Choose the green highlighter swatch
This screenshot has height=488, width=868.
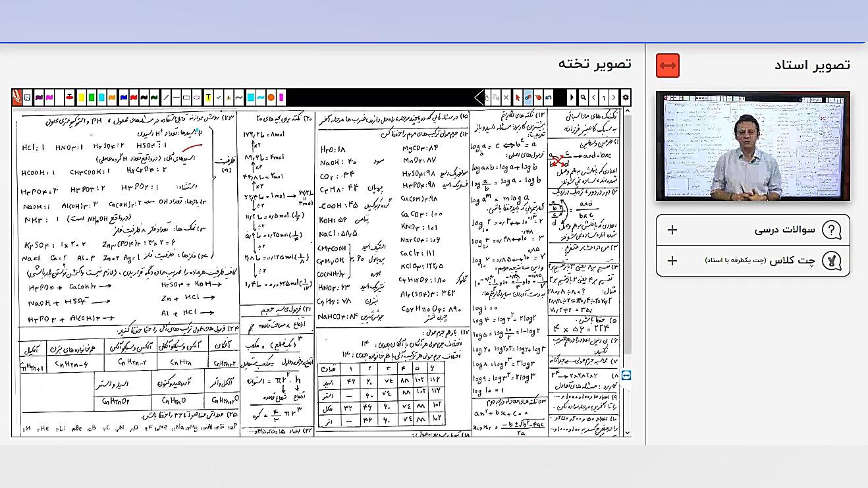click(92, 97)
